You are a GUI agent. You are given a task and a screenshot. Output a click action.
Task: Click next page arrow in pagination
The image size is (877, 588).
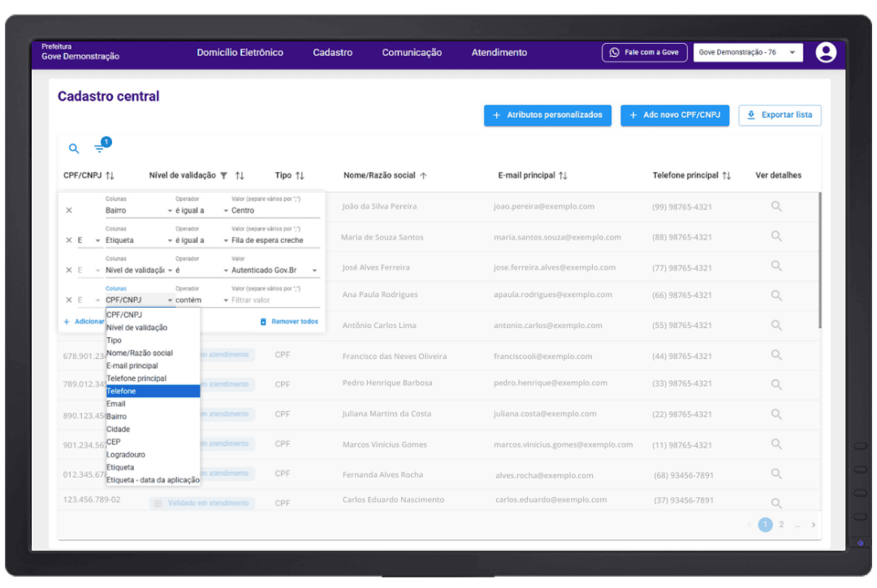pos(813,525)
